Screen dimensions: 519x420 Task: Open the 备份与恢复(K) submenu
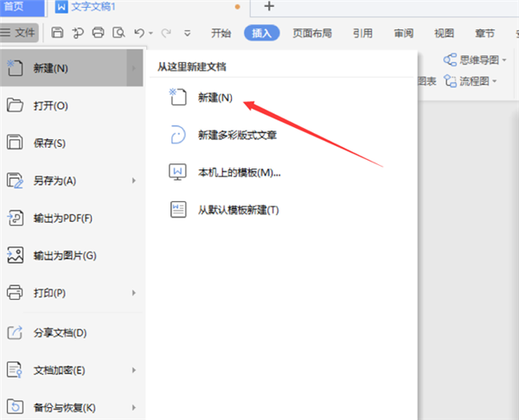[134, 407]
